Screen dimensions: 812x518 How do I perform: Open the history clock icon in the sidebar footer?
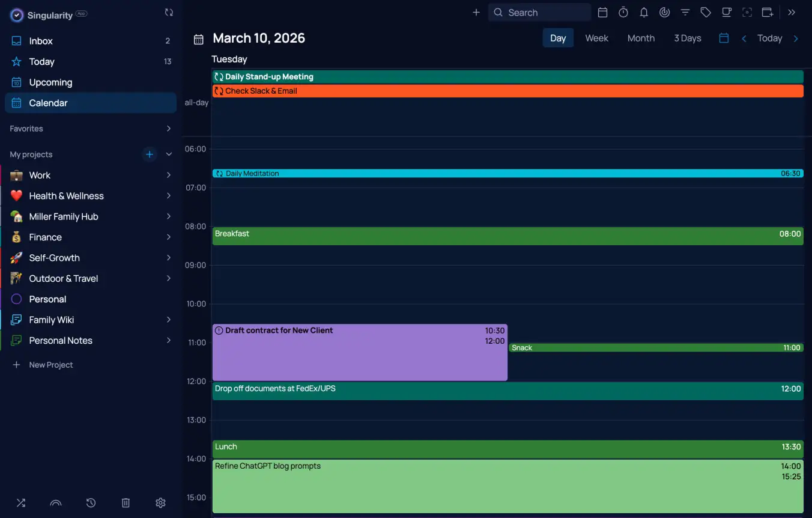[91, 503]
